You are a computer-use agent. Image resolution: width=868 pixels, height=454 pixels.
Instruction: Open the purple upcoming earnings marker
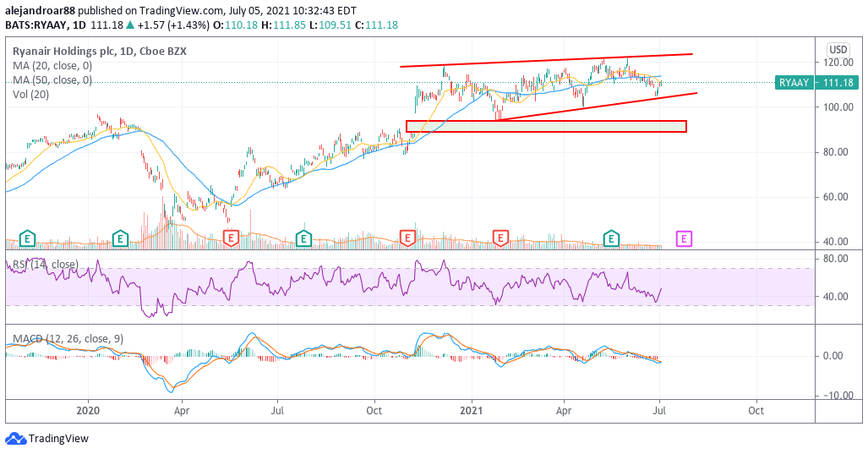pyautogui.click(x=685, y=238)
